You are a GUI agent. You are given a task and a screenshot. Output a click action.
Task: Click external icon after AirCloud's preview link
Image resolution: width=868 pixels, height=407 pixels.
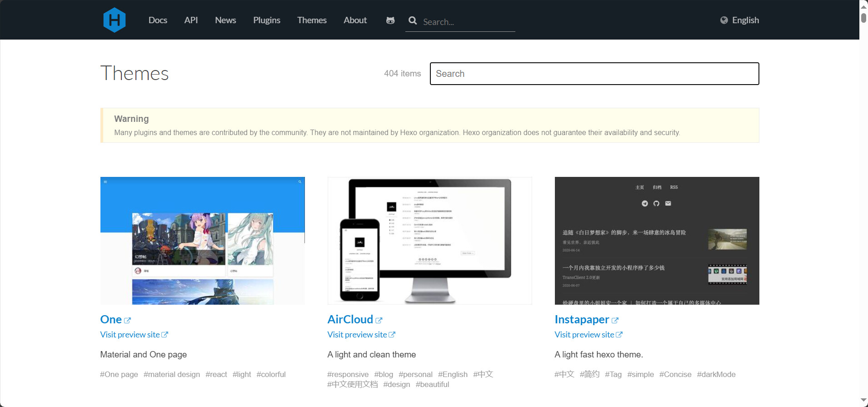392,335
